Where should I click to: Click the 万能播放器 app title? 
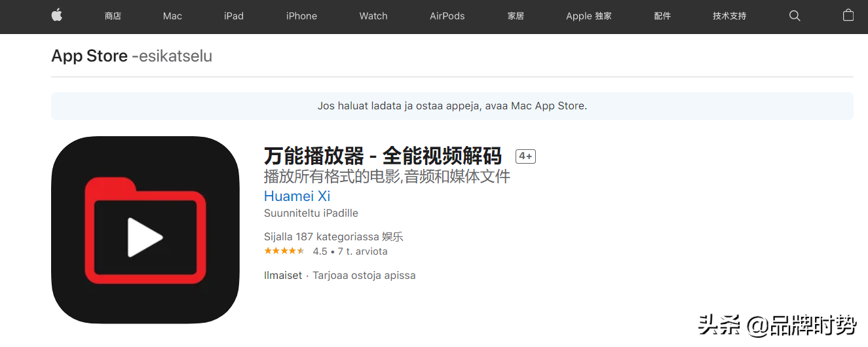point(383,156)
